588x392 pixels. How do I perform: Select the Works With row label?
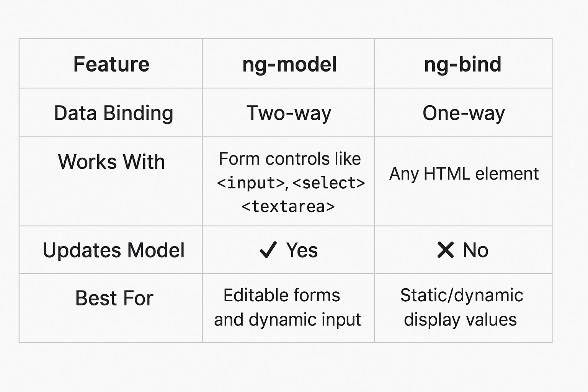tap(111, 162)
